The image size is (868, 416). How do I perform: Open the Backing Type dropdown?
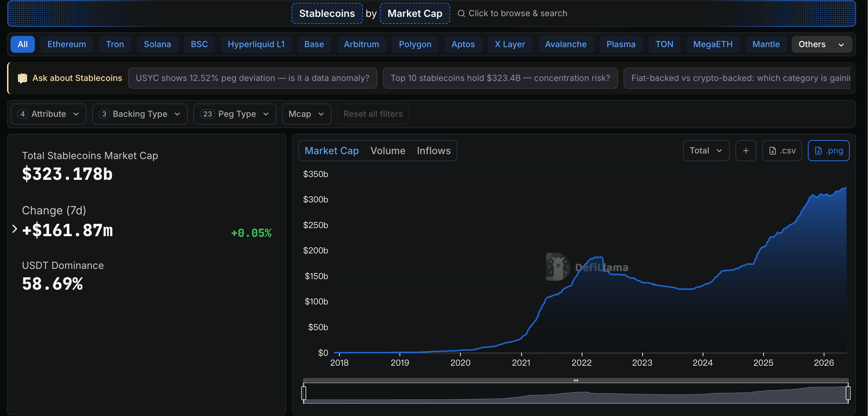pos(140,114)
